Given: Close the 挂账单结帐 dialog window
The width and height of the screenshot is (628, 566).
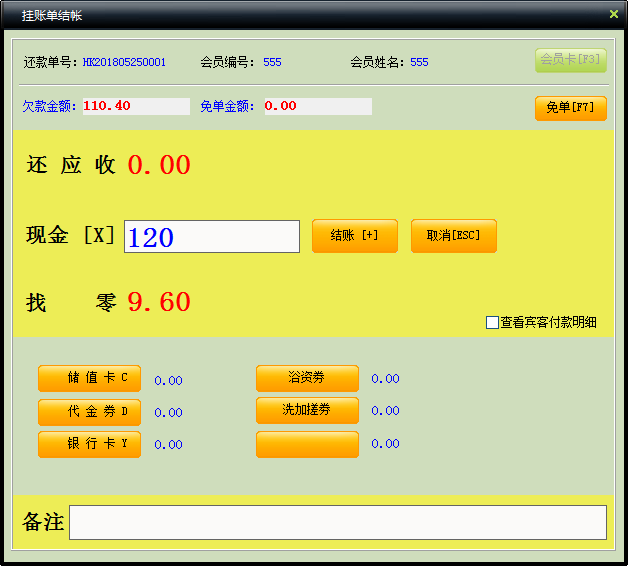Looking at the screenshot, I should pyautogui.click(x=613, y=14).
